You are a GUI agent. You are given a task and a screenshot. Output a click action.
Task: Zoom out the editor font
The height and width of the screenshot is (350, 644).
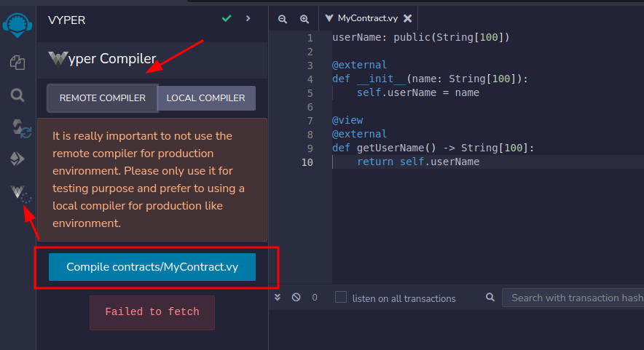point(283,19)
